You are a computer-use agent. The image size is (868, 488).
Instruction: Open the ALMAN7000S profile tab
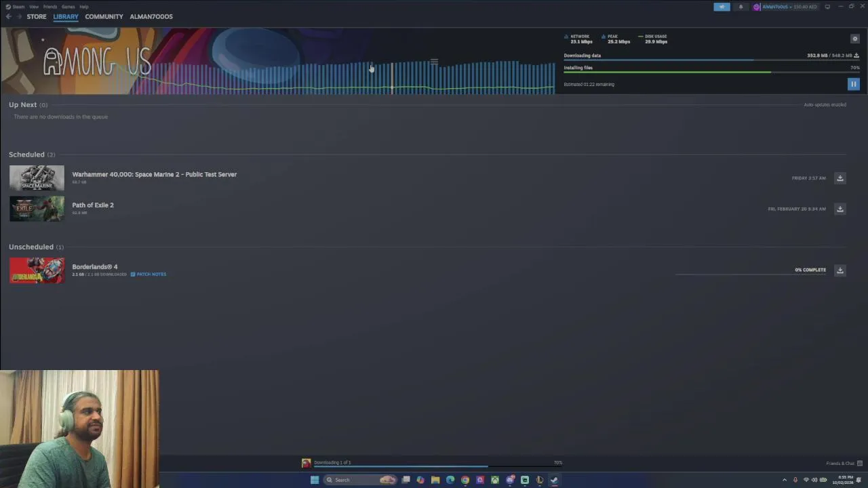151,16
